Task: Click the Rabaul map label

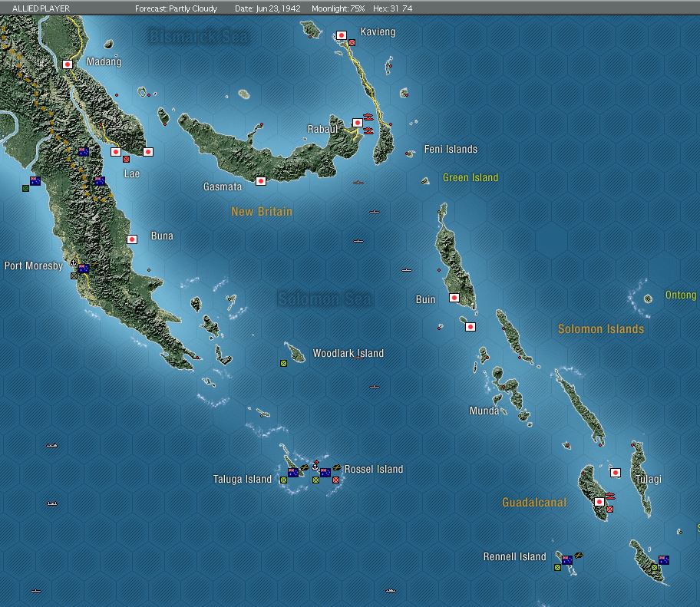Action: [x=322, y=130]
